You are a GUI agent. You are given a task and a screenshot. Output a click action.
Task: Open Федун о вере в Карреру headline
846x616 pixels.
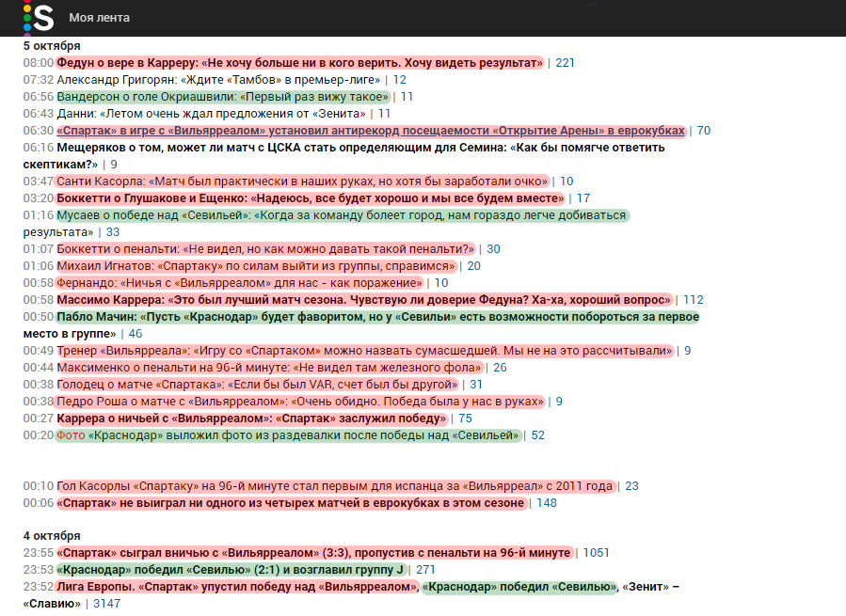tap(299, 63)
